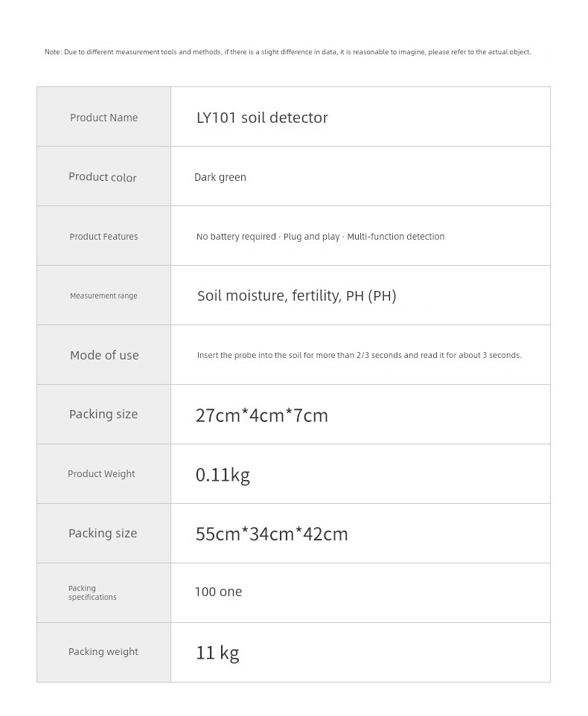Click the Product color label
The height and width of the screenshot is (716, 588).
coord(102,177)
